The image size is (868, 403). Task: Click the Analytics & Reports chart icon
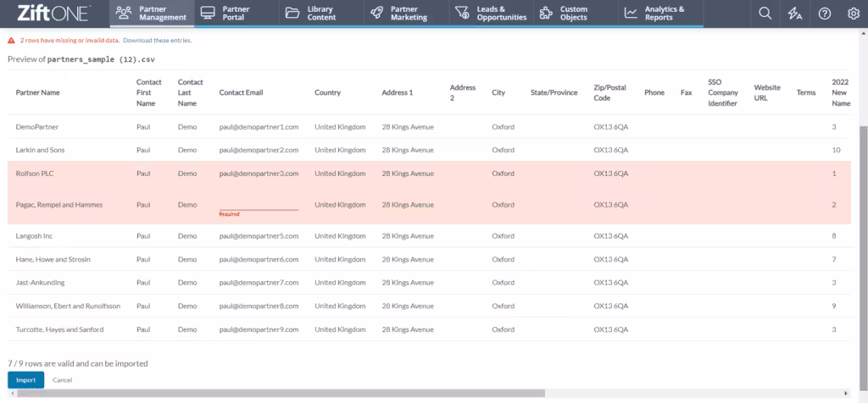[631, 13]
